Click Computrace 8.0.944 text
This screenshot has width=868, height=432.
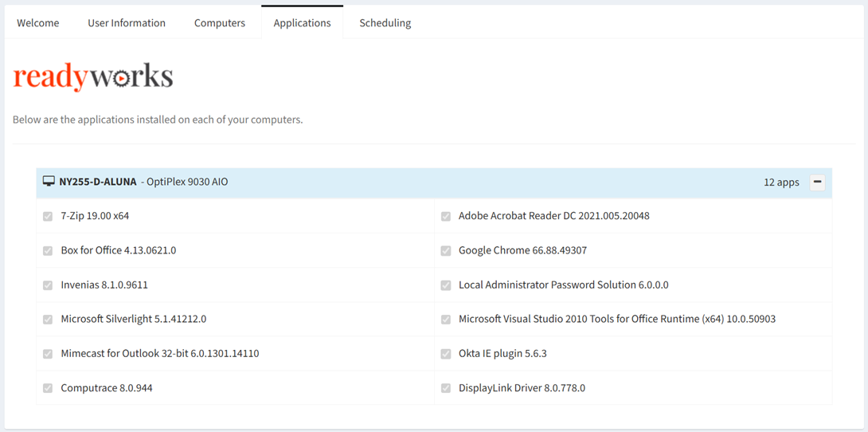107,387
